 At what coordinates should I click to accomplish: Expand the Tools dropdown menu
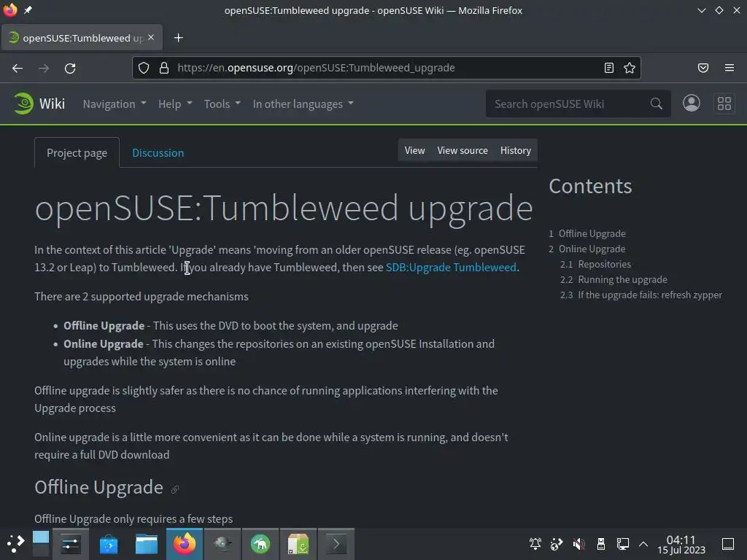222,104
